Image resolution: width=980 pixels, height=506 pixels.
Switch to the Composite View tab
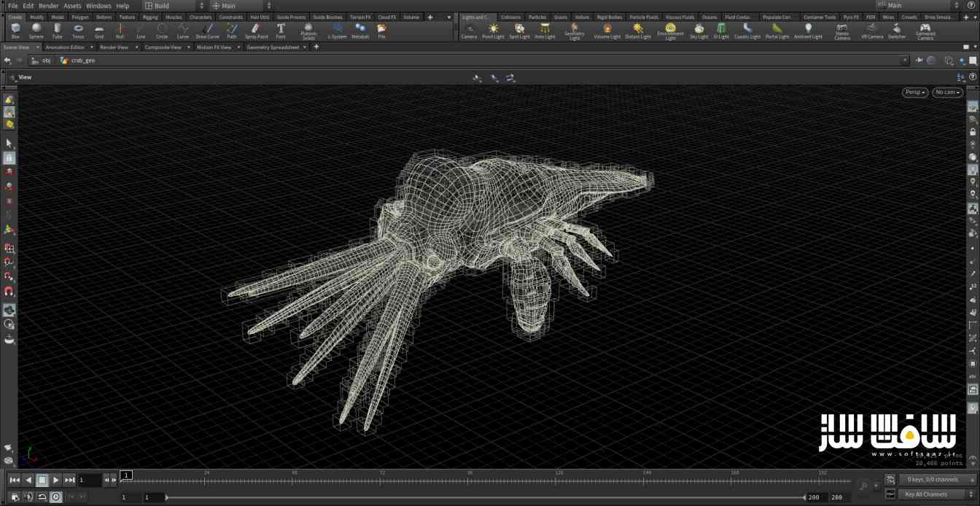click(x=162, y=47)
